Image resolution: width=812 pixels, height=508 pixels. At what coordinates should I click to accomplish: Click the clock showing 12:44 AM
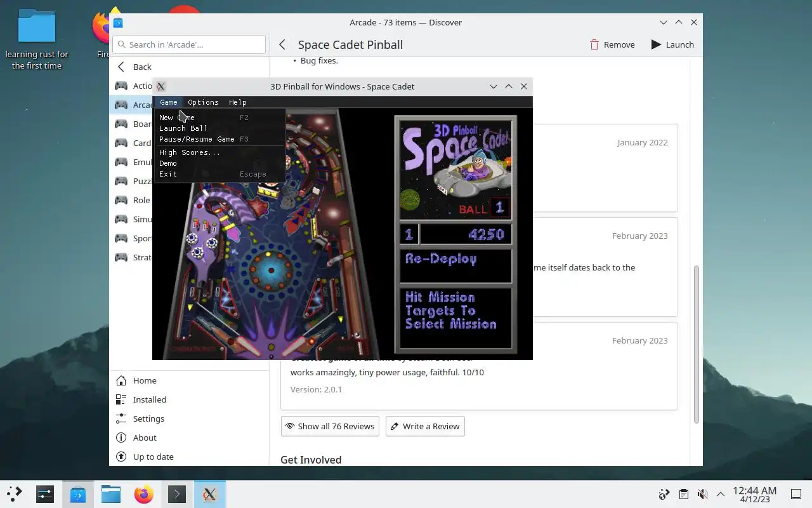[x=754, y=495]
